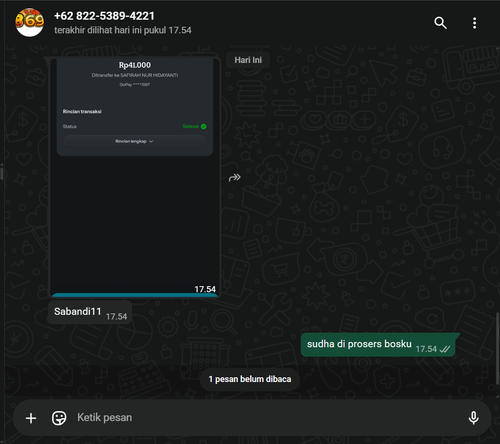The height and width of the screenshot is (444, 500).
Task: Open the three-dot chat menu
Action: click(474, 23)
